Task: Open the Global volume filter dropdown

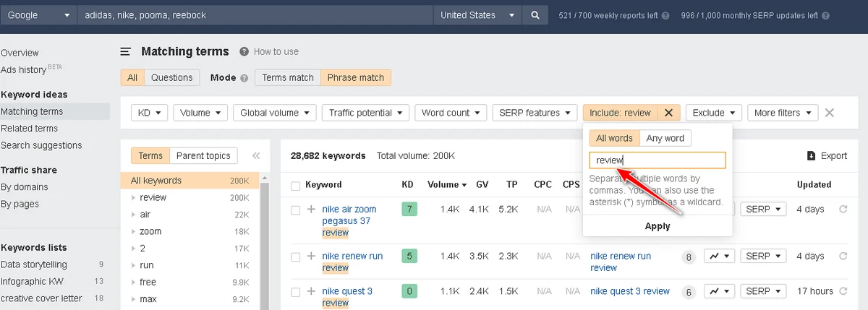Action: [275, 113]
